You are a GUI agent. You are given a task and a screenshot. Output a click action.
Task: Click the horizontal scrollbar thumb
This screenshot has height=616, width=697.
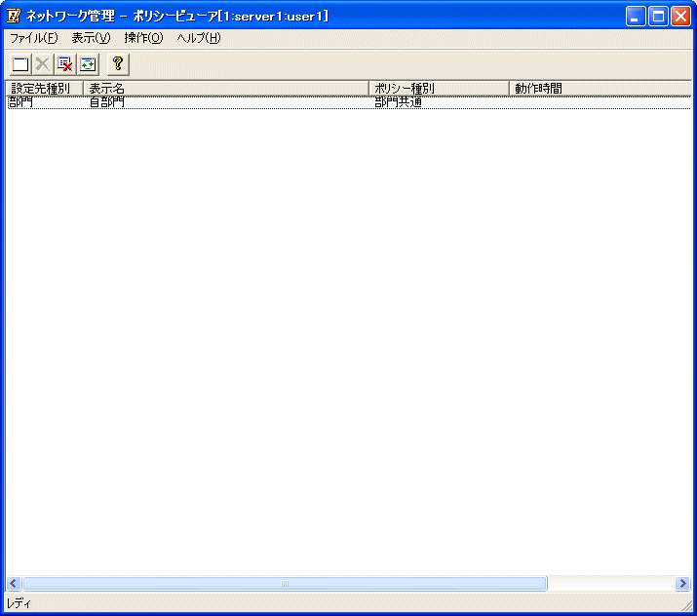(x=285, y=583)
